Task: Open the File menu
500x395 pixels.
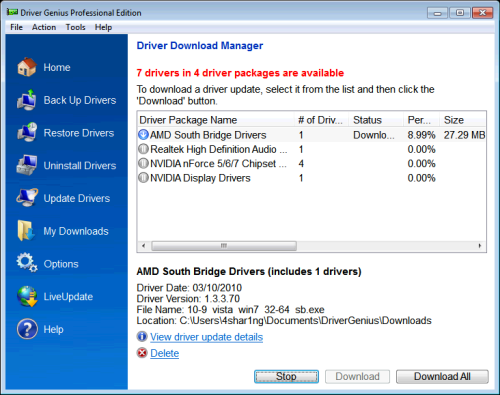Action: tap(16, 27)
